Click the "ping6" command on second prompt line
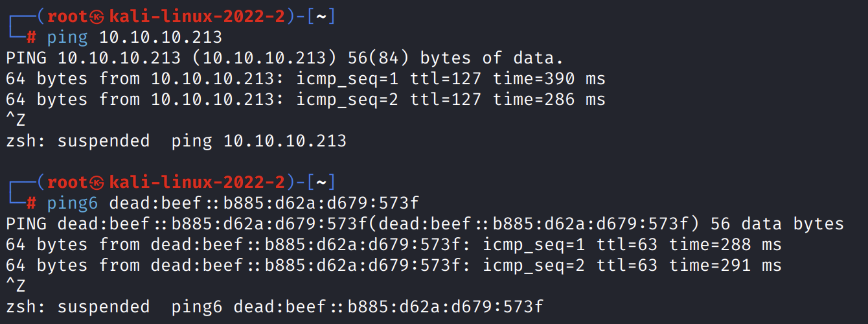868x324 pixels. (73, 203)
